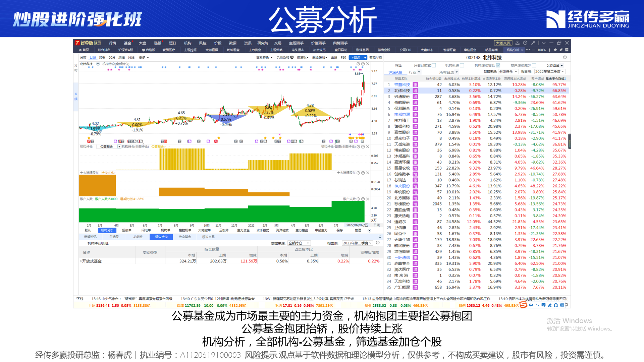The width and height of the screenshot is (644, 362).
Task: Click the zoom-out minus icon beside 100%
Action: 534,50
